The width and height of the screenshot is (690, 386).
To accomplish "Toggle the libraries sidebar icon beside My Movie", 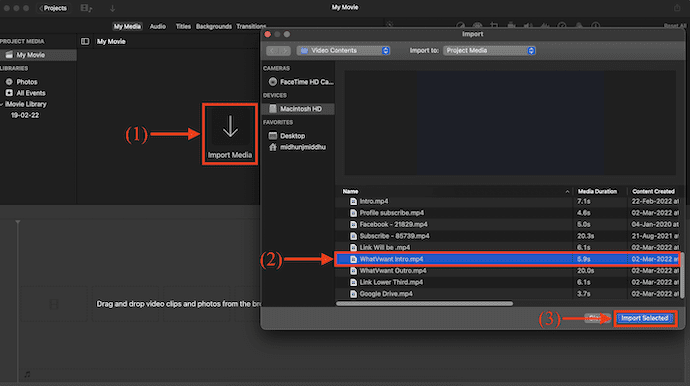I will click(x=85, y=41).
